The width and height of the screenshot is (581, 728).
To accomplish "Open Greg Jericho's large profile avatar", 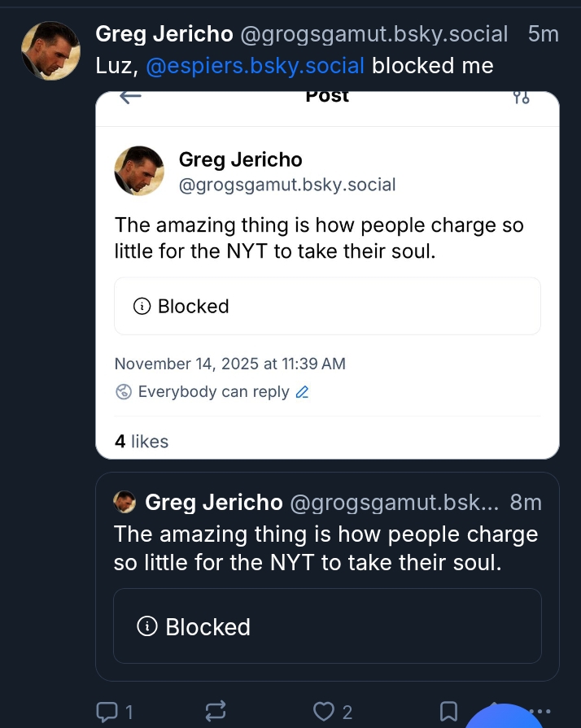I will point(50,50).
